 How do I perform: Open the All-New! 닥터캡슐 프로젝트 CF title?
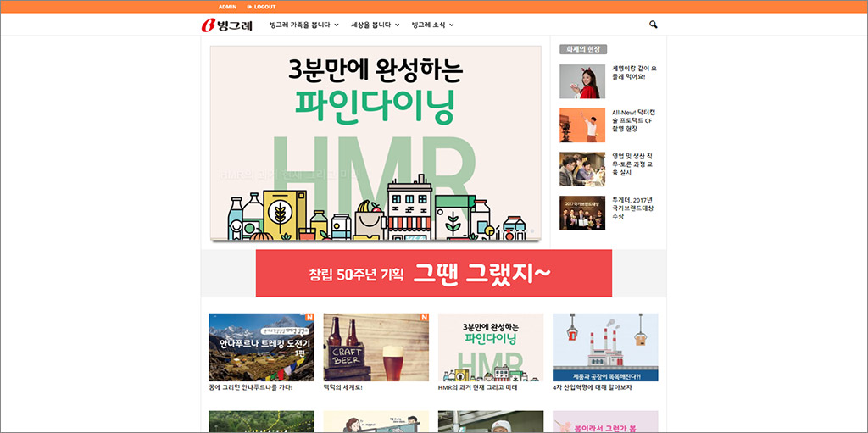tap(634, 120)
